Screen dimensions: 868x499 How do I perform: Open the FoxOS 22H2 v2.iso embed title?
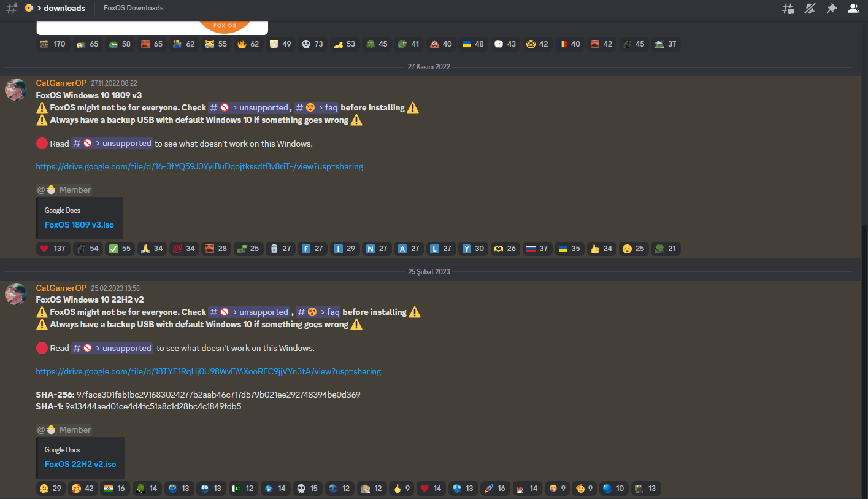pos(80,464)
